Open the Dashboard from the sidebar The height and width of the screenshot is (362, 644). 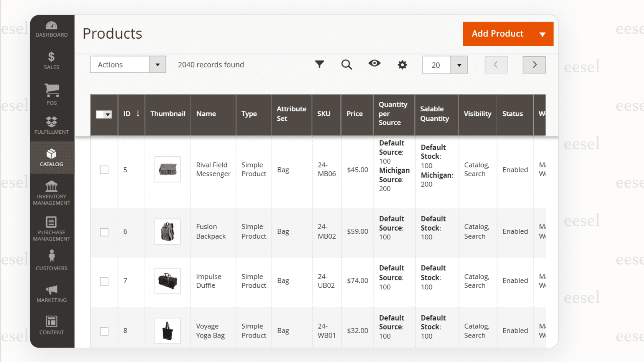[52, 29]
